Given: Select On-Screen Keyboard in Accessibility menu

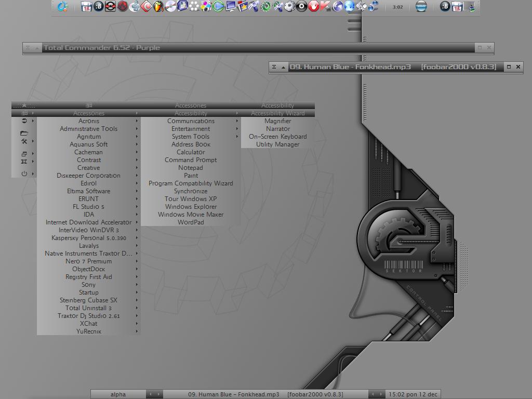Looking at the screenshot, I should (x=277, y=137).
